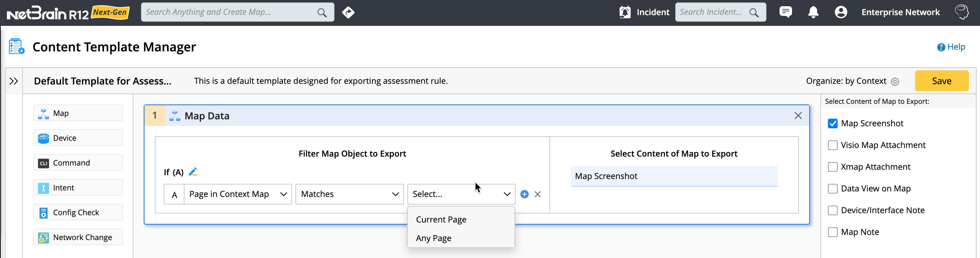Open the Matches operator dropdown
This screenshot has width=980, height=258.
349,194
